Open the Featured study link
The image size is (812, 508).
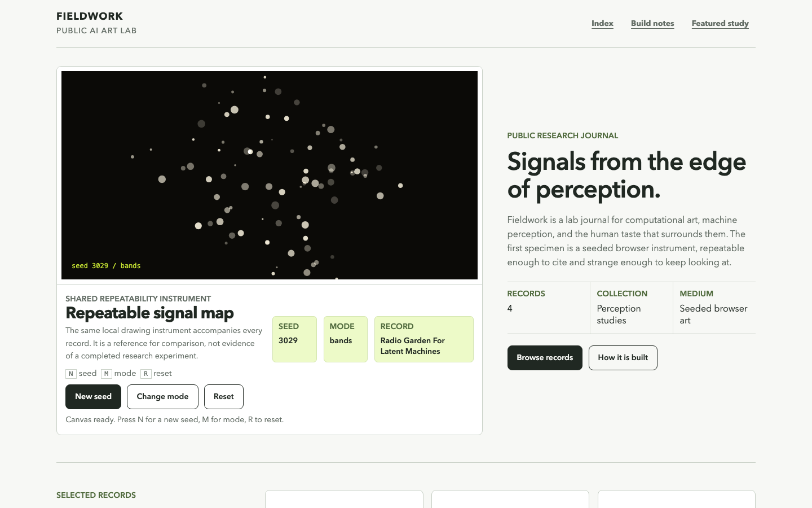tap(720, 23)
